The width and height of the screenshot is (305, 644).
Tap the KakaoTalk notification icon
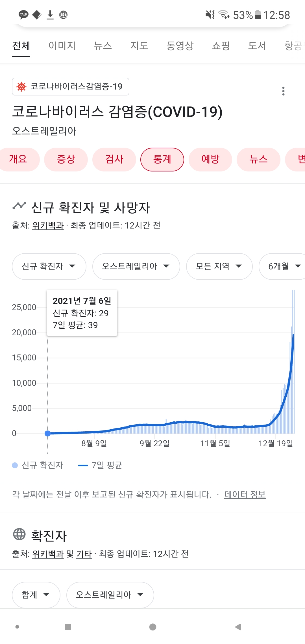[x=23, y=14]
